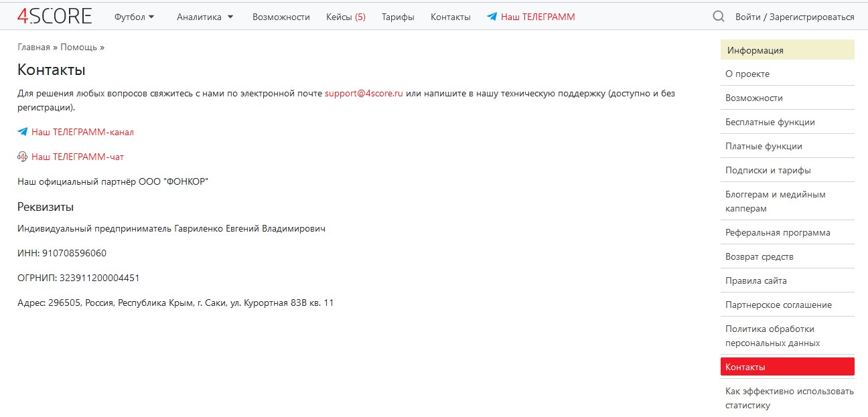The height and width of the screenshot is (417, 868).
Task: Open the search magnifier icon
Action: [x=719, y=17]
